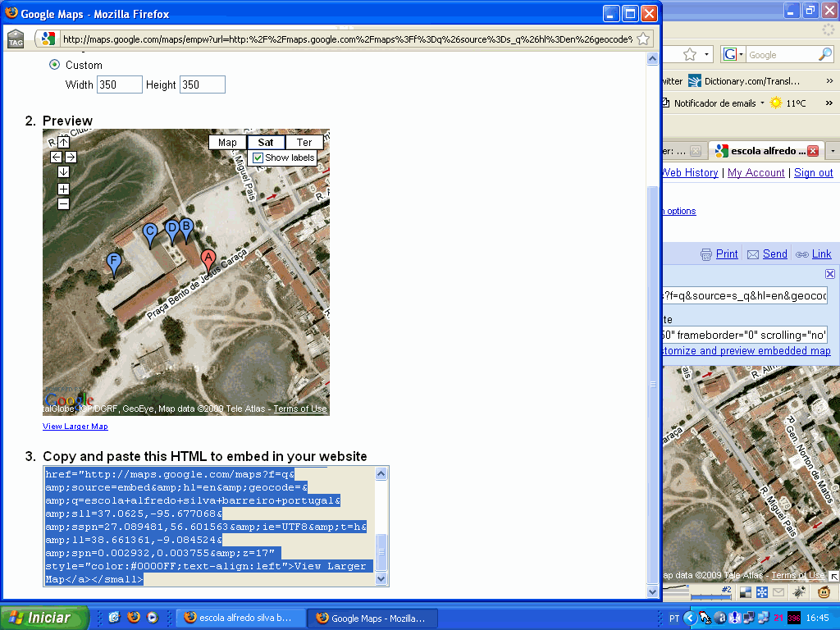Click the PT language indicator
This screenshot has height=630, width=840.
click(x=674, y=619)
